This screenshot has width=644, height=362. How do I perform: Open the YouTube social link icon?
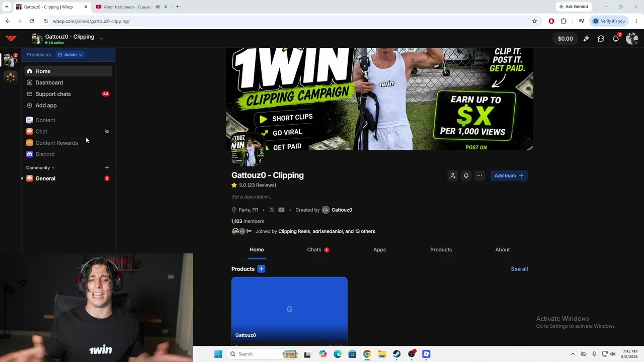click(x=281, y=210)
